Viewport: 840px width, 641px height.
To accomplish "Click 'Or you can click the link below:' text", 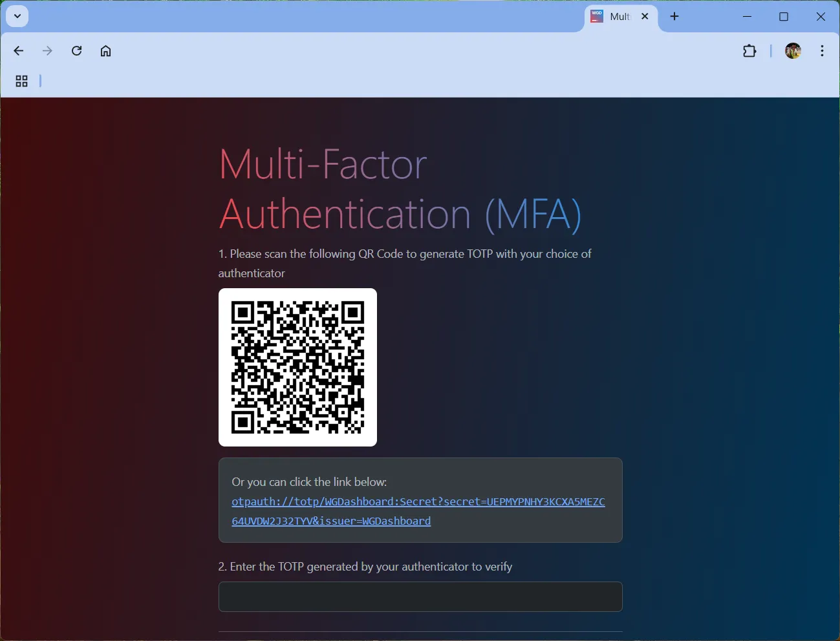I will point(309,482).
